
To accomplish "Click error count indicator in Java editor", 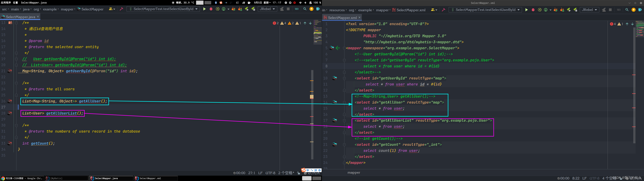I will pyautogui.click(x=276, y=23).
